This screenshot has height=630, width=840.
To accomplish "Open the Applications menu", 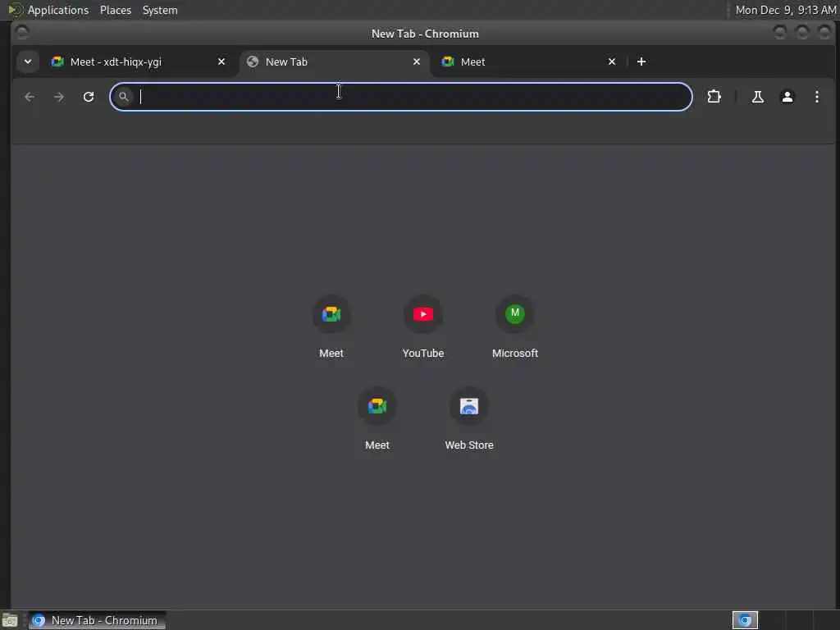I will pyautogui.click(x=58, y=10).
